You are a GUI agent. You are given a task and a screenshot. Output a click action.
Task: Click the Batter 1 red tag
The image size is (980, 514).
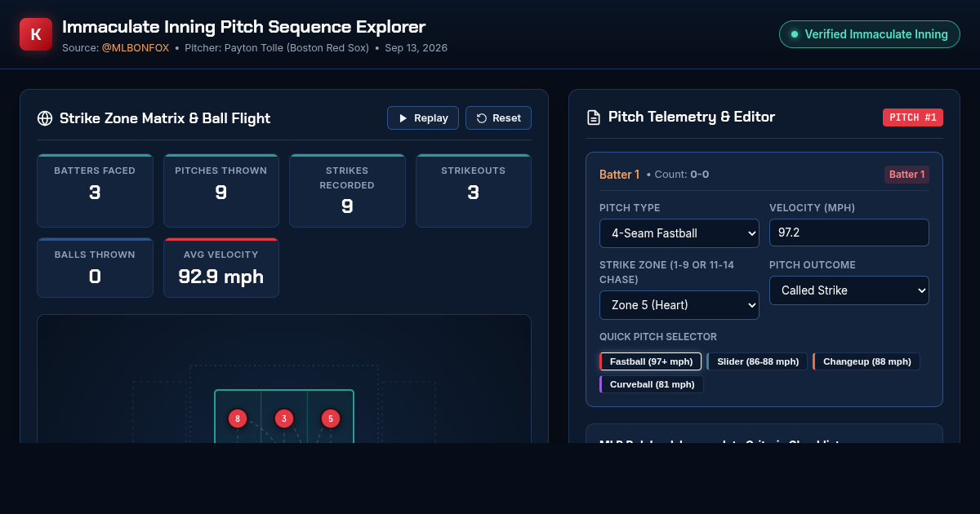click(x=906, y=175)
